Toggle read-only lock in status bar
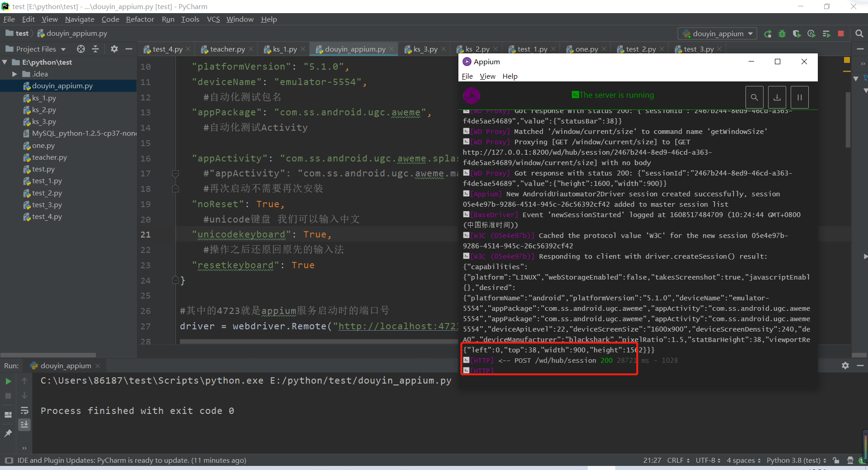The height and width of the screenshot is (470, 868). click(836, 461)
